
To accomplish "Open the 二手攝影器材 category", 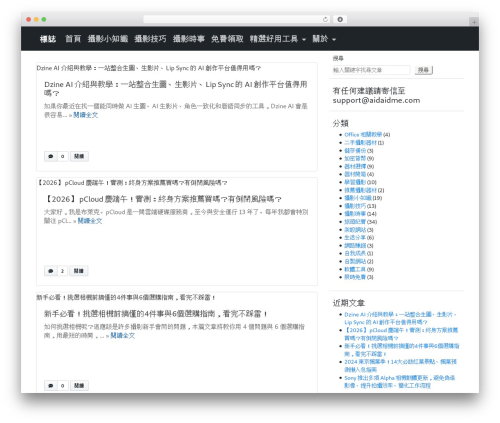I will (360, 143).
